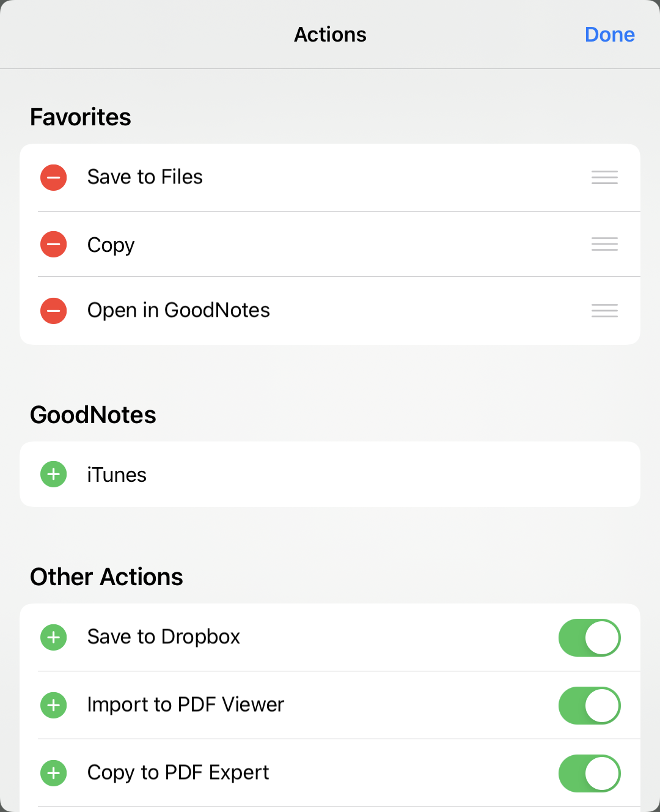Grab the reorder handle for Save to Files
Screen dimensions: 660x812
(604, 177)
